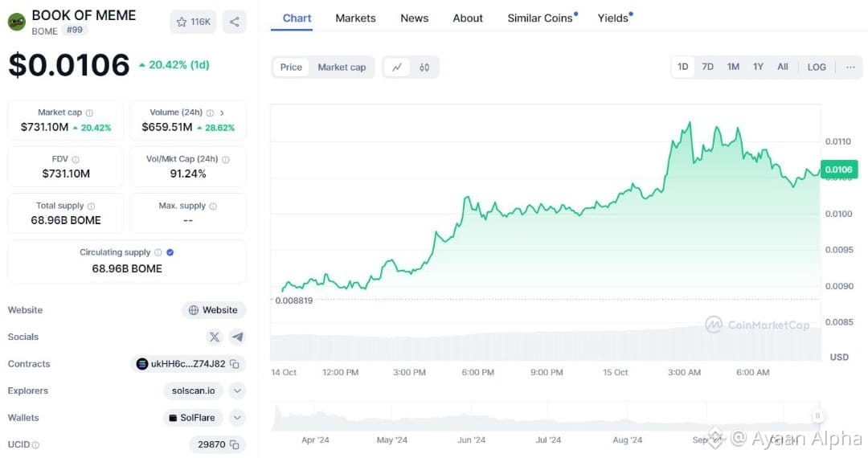Select the Market cap chart toggle

(x=342, y=67)
